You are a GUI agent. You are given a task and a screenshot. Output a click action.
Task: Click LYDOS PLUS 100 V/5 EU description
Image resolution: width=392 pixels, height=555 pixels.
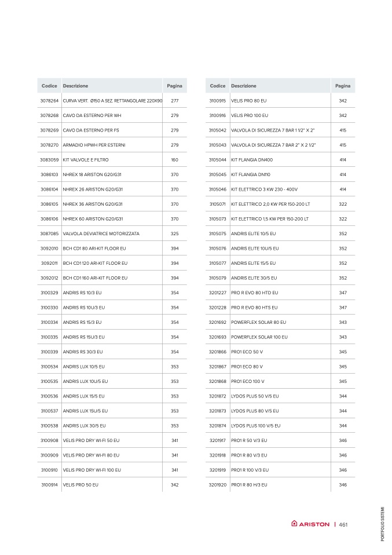click(x=256, y=425)
